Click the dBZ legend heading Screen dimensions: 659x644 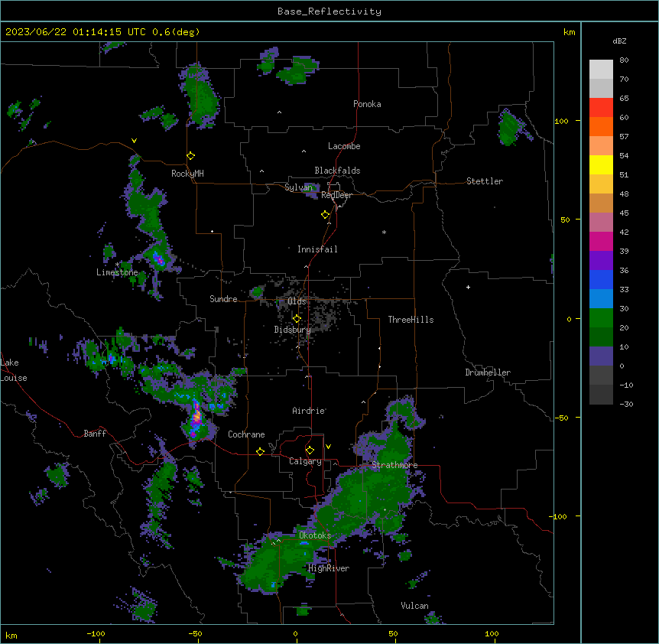pyautogui.click(x=619, y=41)
